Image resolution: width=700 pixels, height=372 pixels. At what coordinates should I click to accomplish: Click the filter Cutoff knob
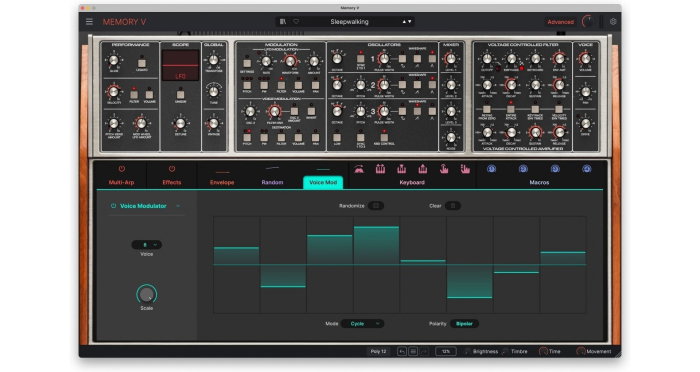(x=487, y=59)
